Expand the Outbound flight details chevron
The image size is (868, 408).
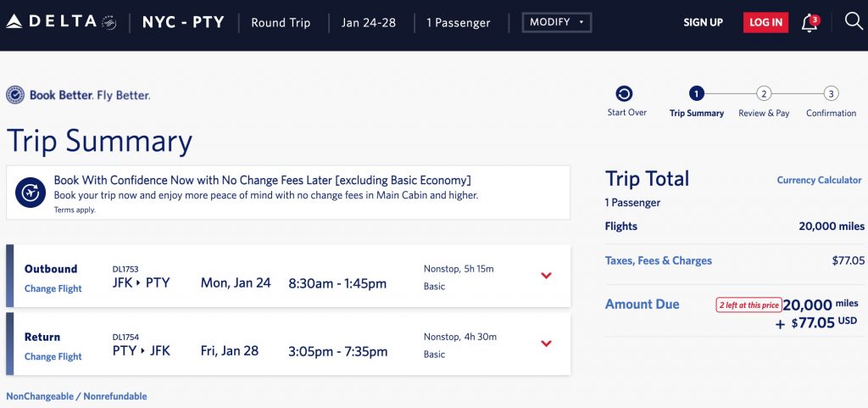(x=546, y=276)
